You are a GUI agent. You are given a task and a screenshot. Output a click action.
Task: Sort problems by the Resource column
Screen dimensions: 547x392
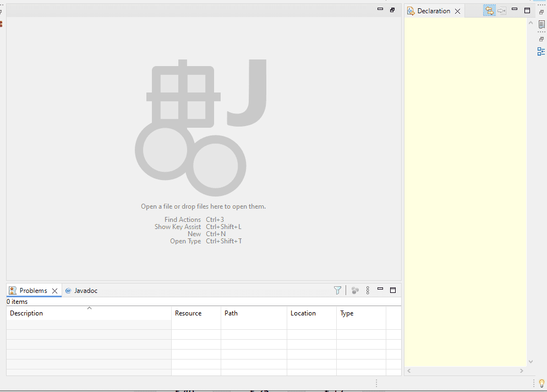(196, 313)
